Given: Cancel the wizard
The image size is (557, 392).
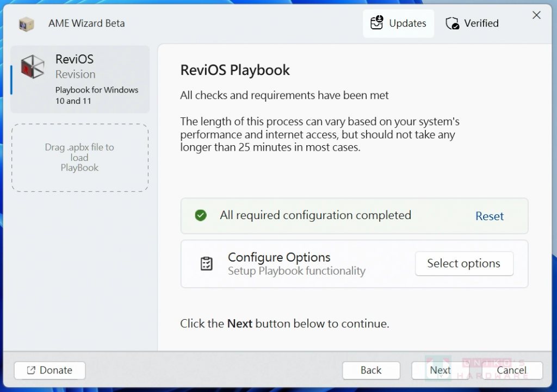Looking at the screenshot, I should (x=511, y=370).
